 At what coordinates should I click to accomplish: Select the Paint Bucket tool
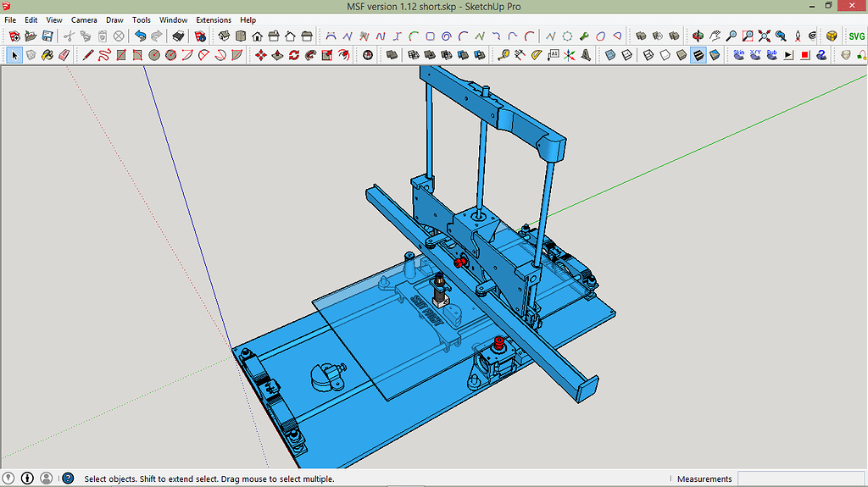(47, 55)
